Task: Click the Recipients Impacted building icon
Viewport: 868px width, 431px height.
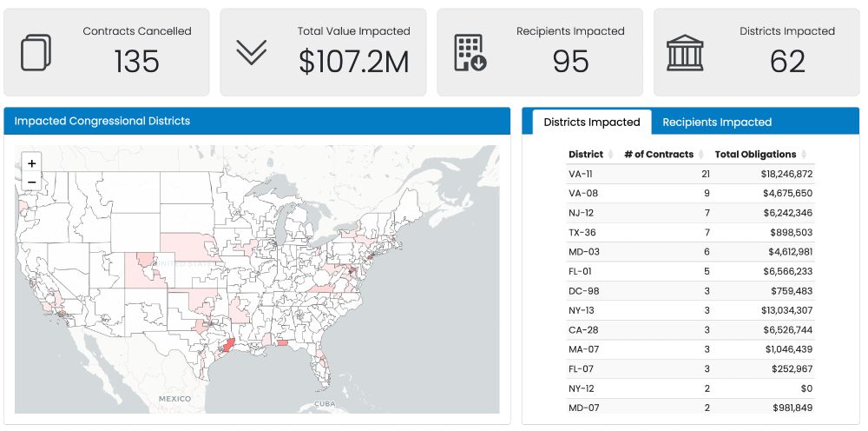Action: click(470, 53)
